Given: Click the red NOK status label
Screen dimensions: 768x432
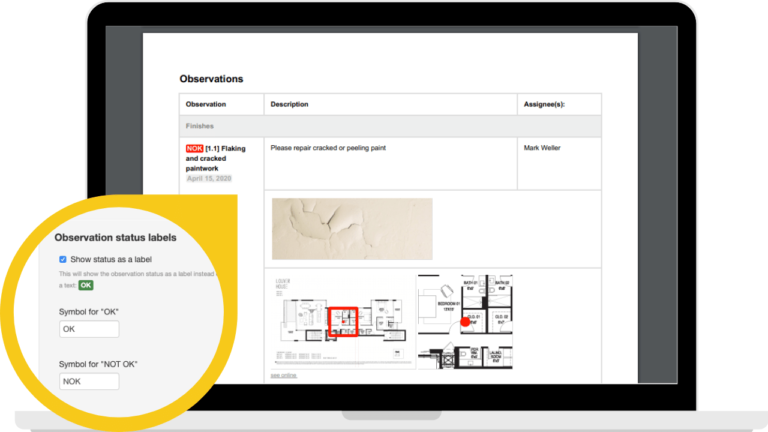Looking at the screenshot, I should 194,148.
